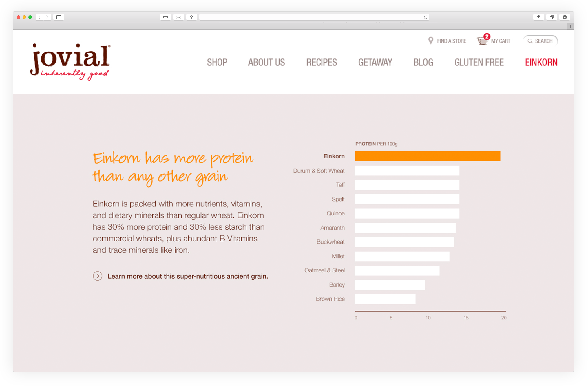Click the Brown Rice protein bar

pyautogui.click(x=385, y=299)
